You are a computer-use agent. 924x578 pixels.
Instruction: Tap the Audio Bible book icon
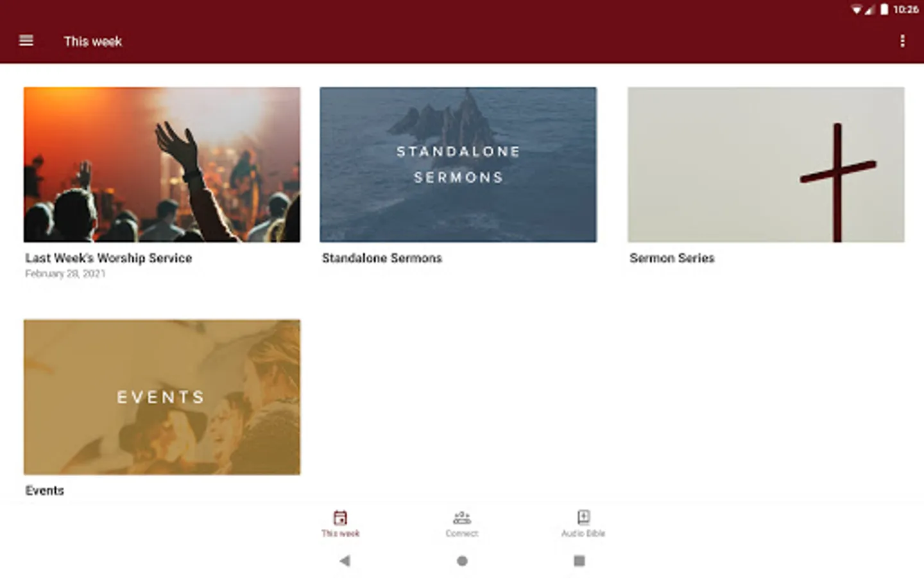[583, 517]
